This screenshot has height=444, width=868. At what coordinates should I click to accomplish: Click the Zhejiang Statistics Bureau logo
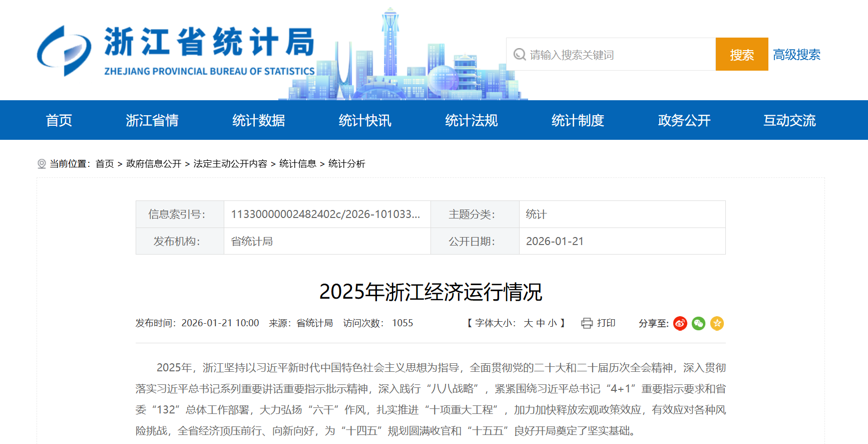tap(176, 51)
